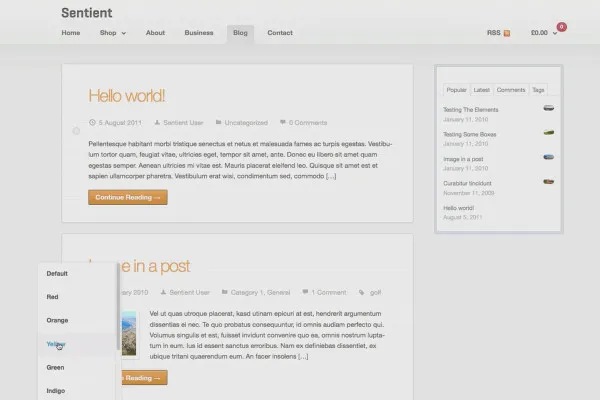Open the Image in a post sidebar thumbnail

[x=548, y=157]
